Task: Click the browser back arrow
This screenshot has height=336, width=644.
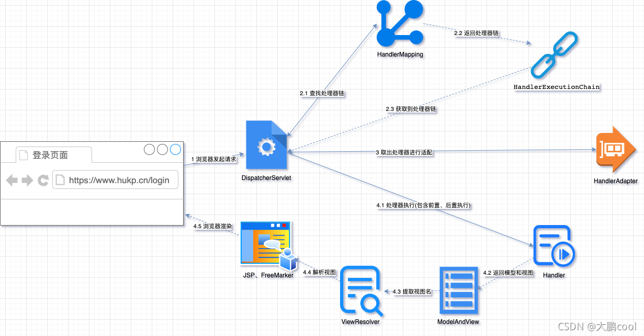Action: tap(12, 181)
